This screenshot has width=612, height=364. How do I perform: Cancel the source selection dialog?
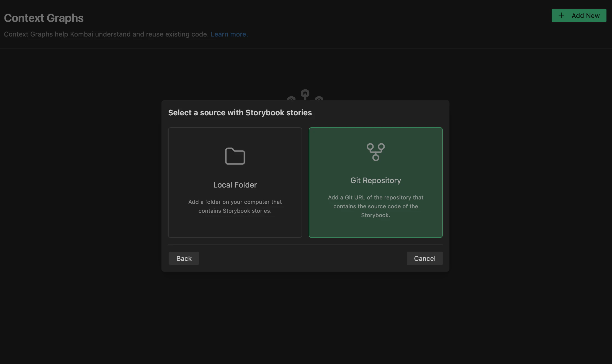[x=425, y=258]
